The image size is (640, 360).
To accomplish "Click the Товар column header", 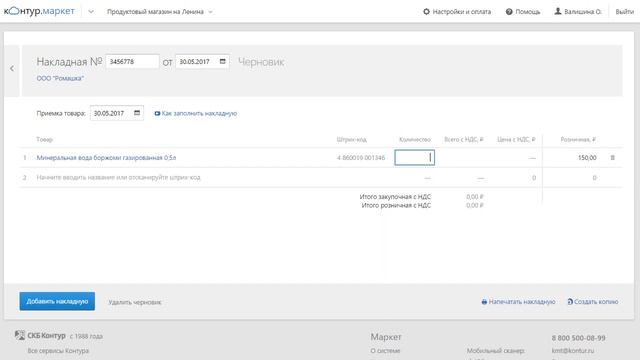I will pos(44,140).
